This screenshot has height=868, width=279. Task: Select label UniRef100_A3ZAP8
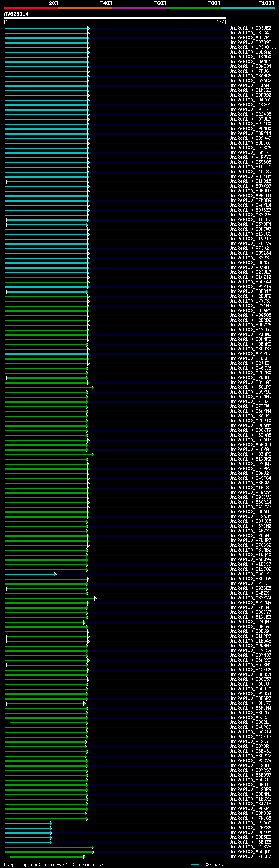point(250,454)
